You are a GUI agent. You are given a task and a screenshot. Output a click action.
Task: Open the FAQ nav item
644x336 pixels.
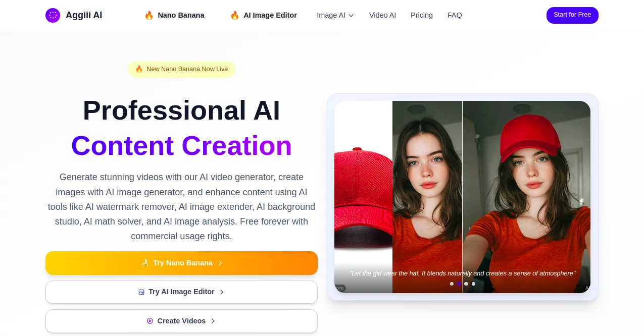454,15
